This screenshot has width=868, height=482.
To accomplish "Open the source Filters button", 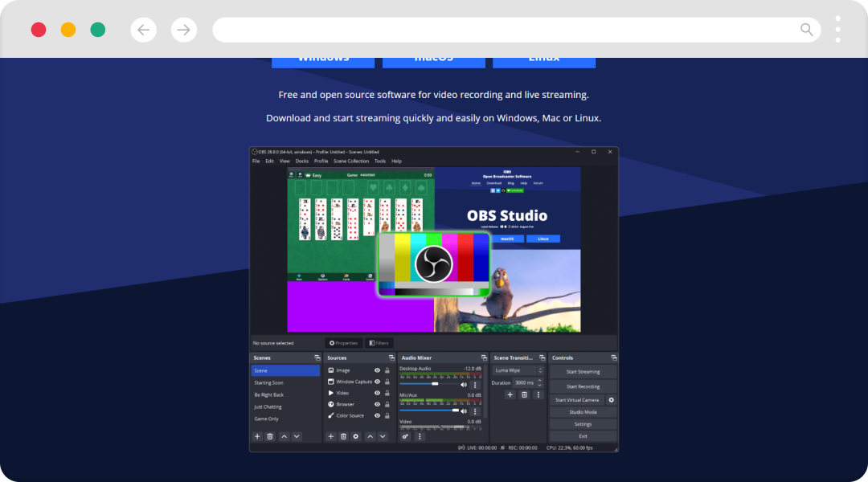I will pos(379,343).
